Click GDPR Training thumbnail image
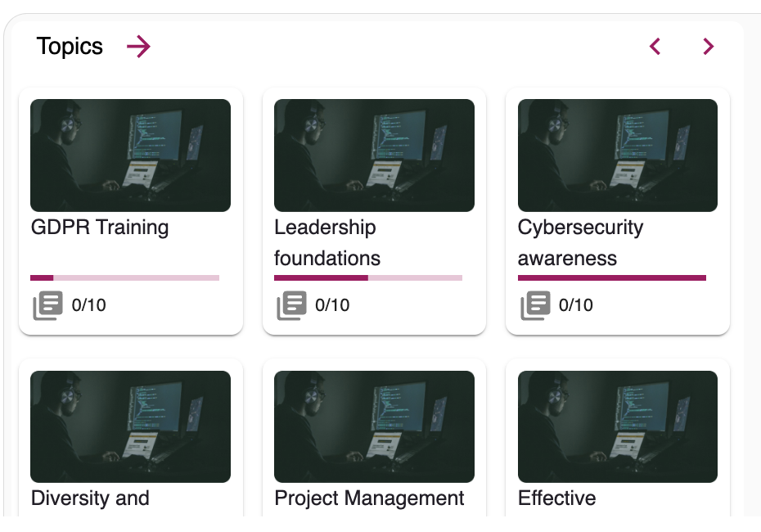Screen dimensions: 761x532 tap(130, 156)
